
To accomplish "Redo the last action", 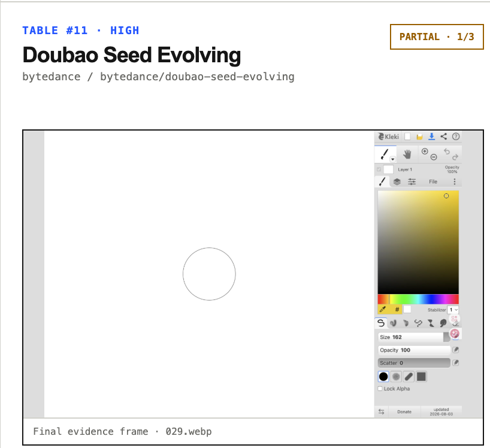I will (x=455, y=157).
